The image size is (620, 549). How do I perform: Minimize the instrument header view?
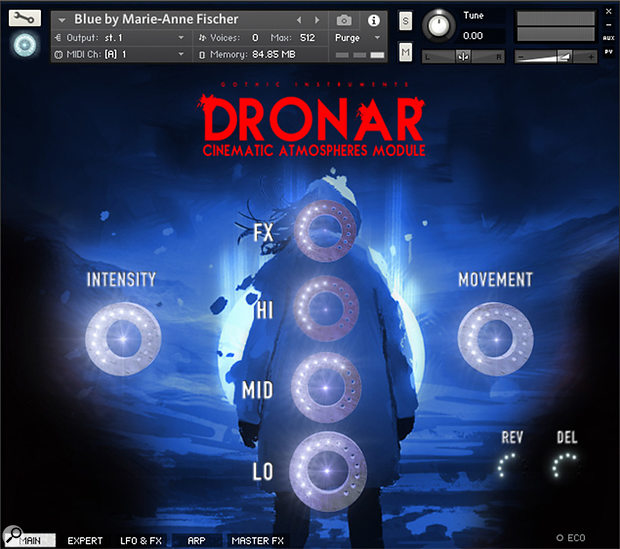[609, 25]
